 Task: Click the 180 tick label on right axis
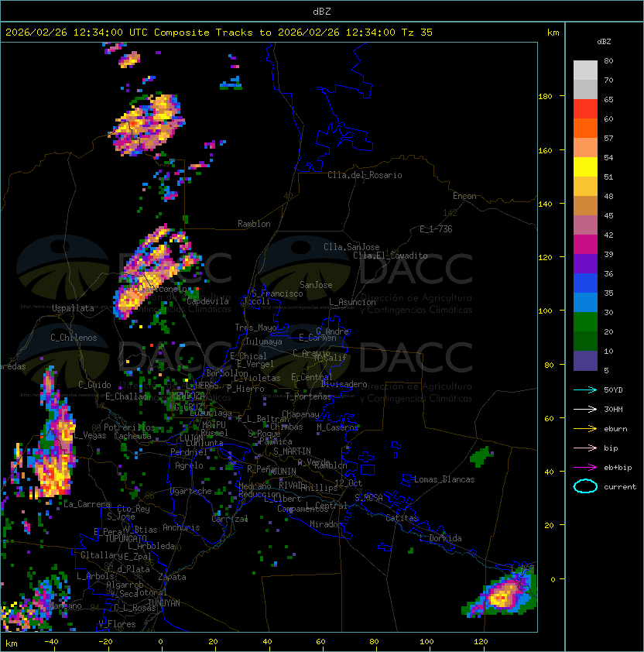tap(545, 96)
